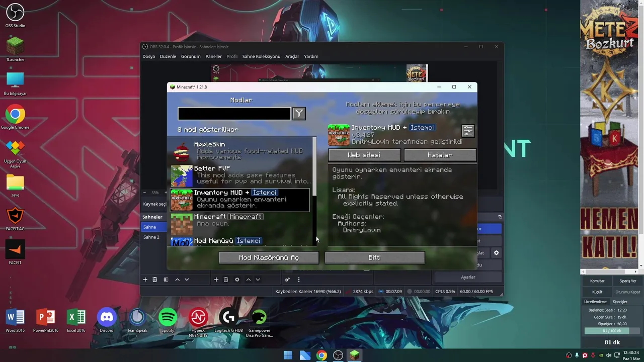Screen dimensions: 644x362
Task: Zoom out OBS preview with minus
Action: 145,193
